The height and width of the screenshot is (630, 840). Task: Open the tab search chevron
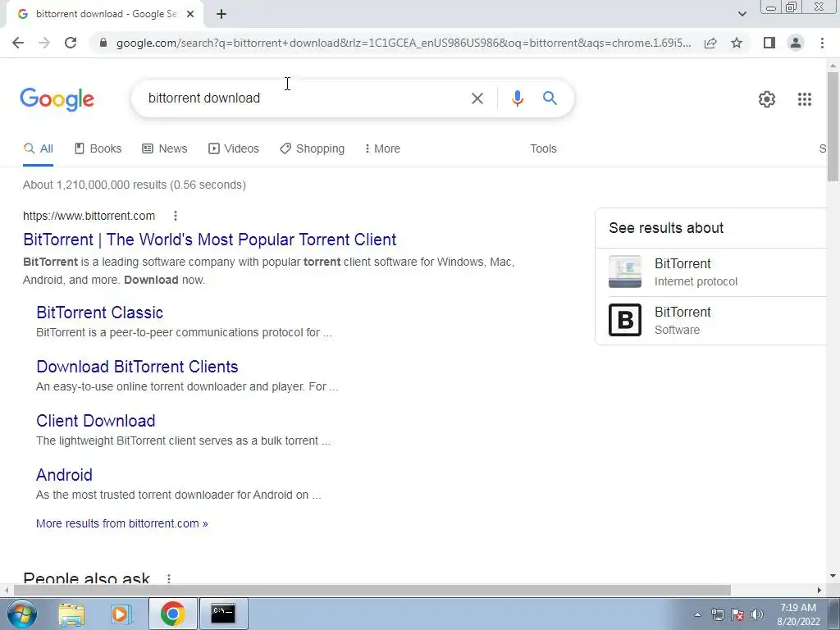pyautogui.click(x=742, y=15)
